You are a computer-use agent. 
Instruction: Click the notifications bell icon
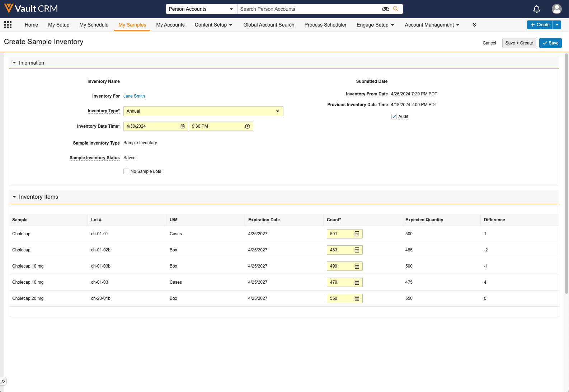click(x=536, y=9)
